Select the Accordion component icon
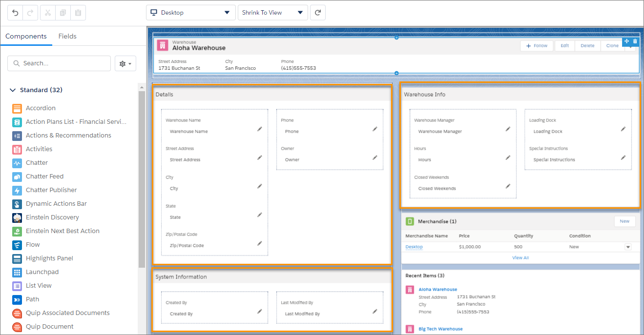The width and height of the screenshot is (644, 335). coord(17,108)
